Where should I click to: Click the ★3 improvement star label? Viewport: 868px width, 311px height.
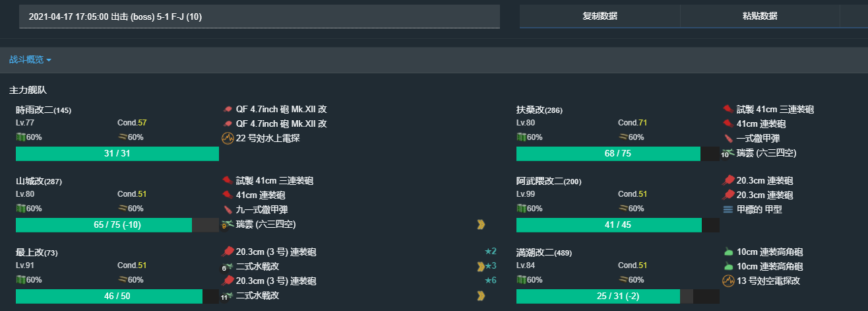(490, 267)
